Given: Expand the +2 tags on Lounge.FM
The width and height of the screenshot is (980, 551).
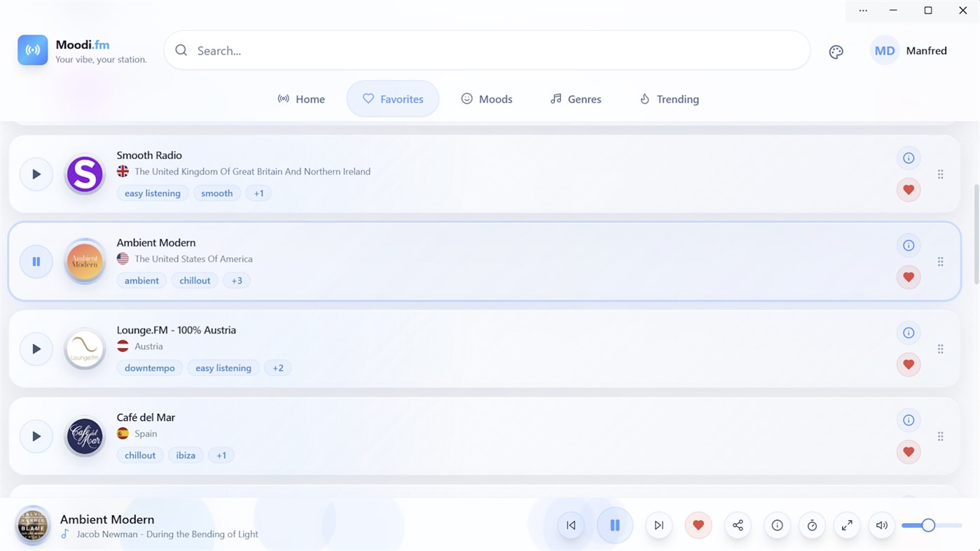Looking at the screenshot, I should [278, 368].
